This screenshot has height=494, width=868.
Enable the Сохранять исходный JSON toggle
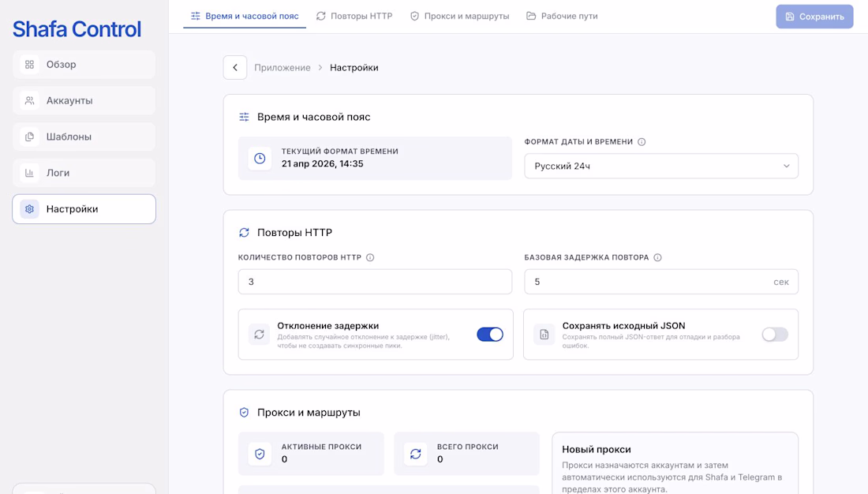(774, 335)
